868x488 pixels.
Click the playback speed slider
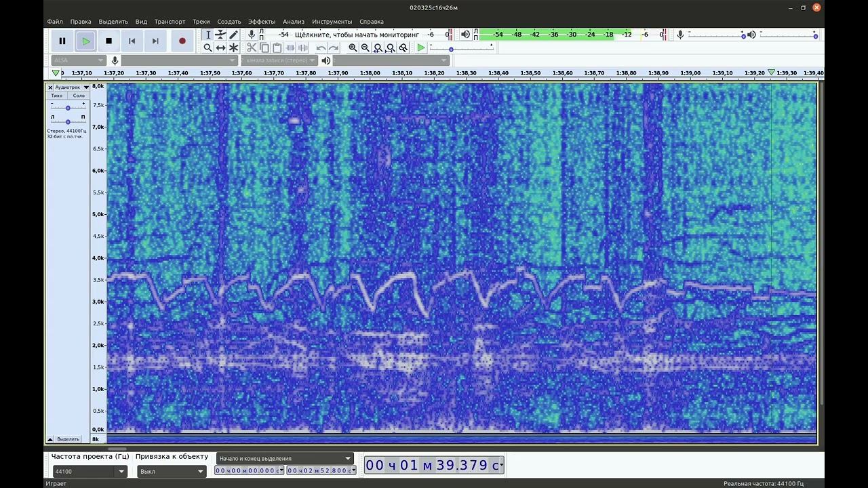[462, 48]
